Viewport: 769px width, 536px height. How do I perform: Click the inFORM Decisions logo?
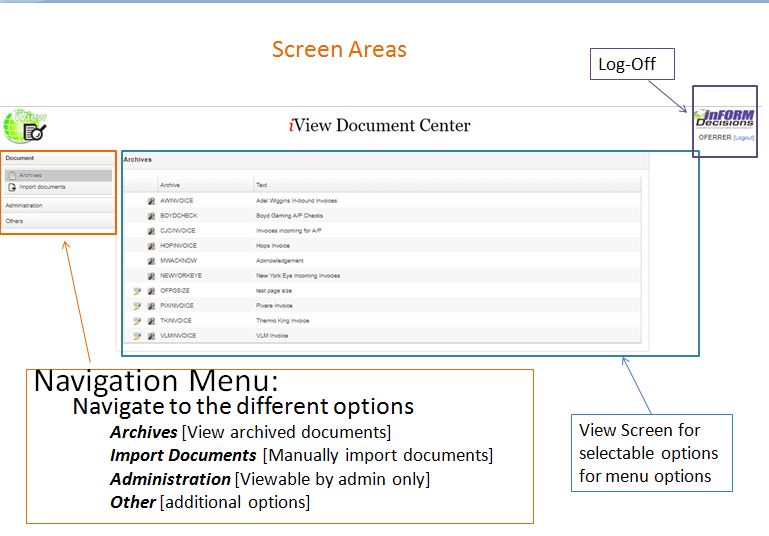pos(725,119)
